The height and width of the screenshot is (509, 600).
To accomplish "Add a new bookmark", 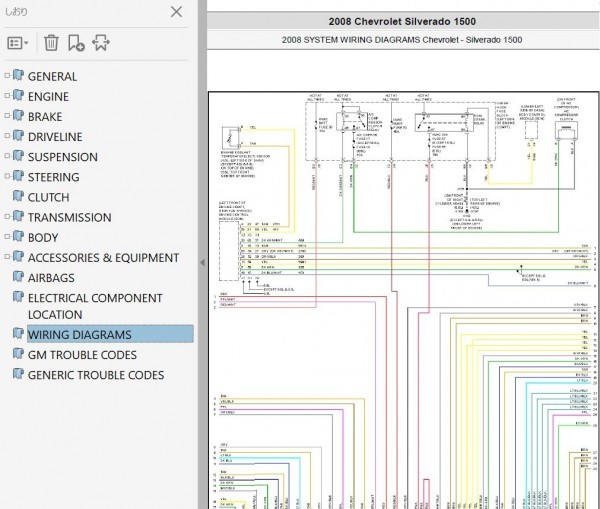I will click(76, 43).
